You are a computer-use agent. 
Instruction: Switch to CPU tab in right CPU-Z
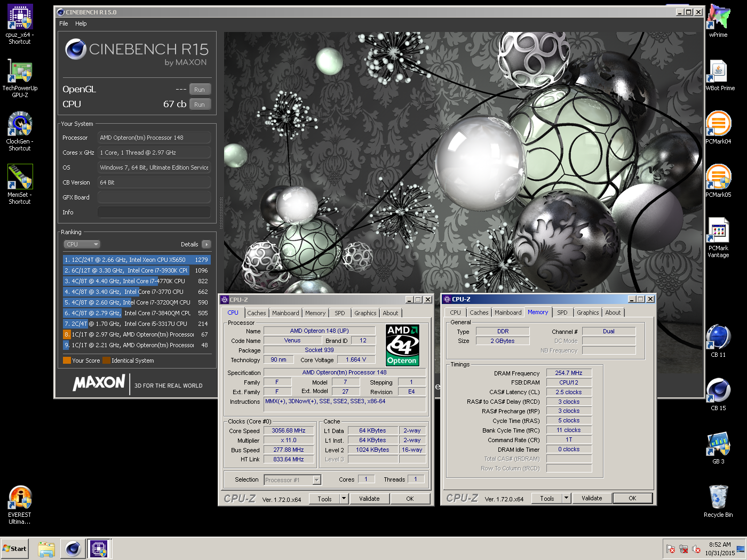point(455,313)
